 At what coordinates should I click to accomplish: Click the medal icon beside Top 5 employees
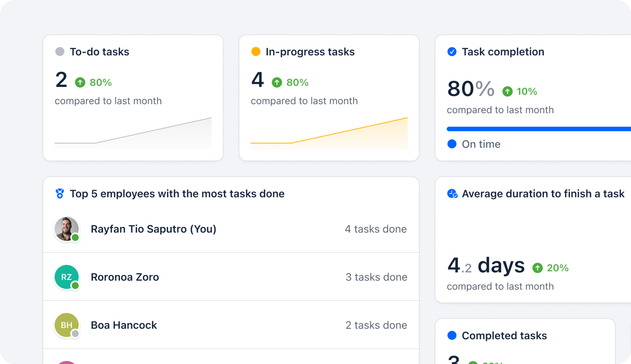point(60,194)
